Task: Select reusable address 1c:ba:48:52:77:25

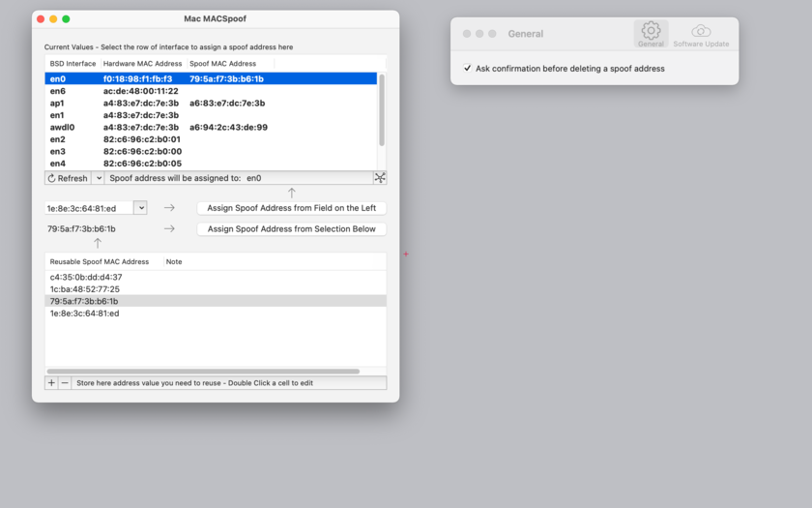Action: (x=216, y=288)
